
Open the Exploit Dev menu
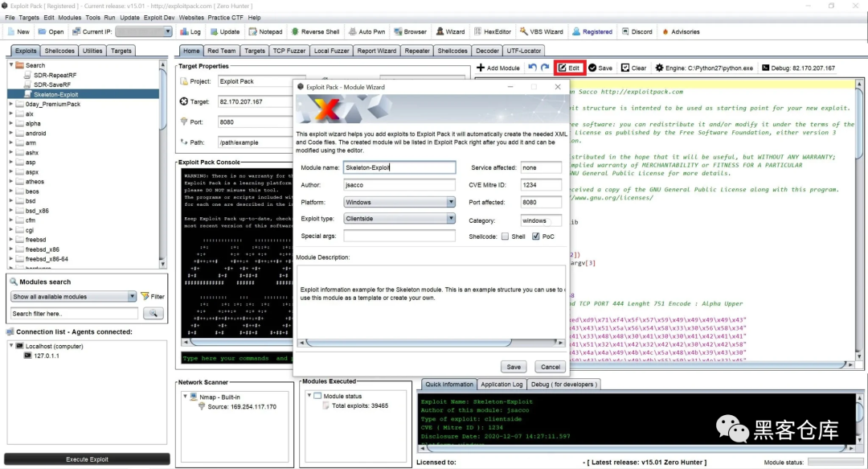click(159, 17)
